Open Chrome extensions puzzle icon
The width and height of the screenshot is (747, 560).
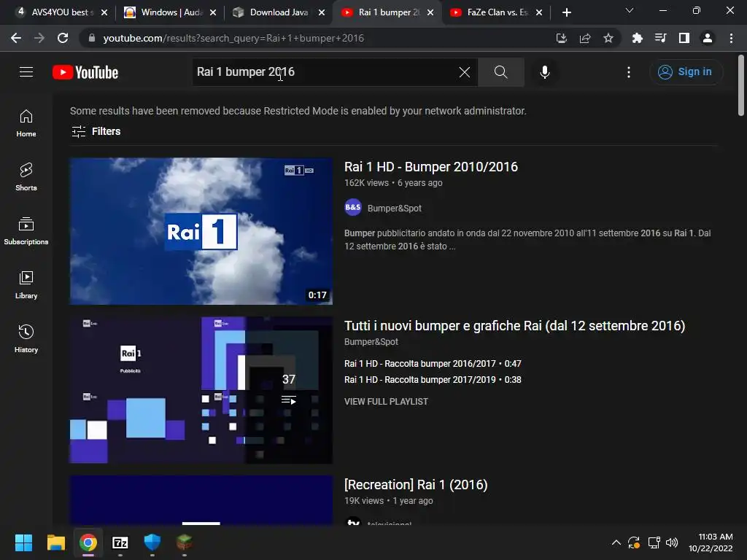pyautogui.click(x=637, y=38)
